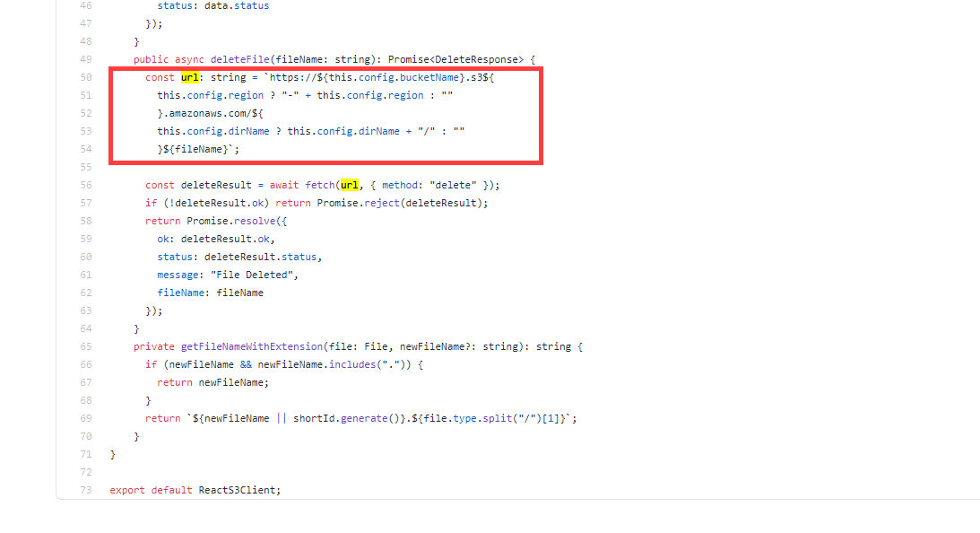Click 'deleteResult.status' on line 60
The image size is (980, 533).
coord(261,258)
